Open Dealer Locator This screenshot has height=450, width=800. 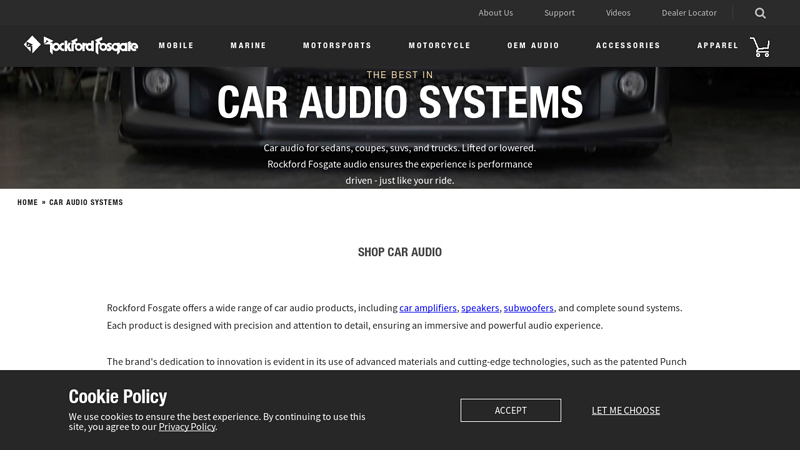tap(689, 13)
